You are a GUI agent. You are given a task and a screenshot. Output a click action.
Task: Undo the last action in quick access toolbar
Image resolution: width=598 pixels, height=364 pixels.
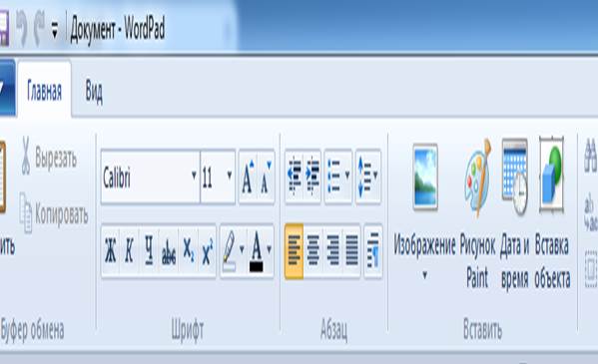(22, 28)
